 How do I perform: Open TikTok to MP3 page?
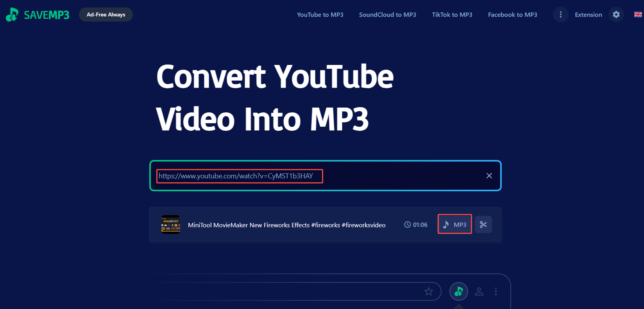[452, 14]
